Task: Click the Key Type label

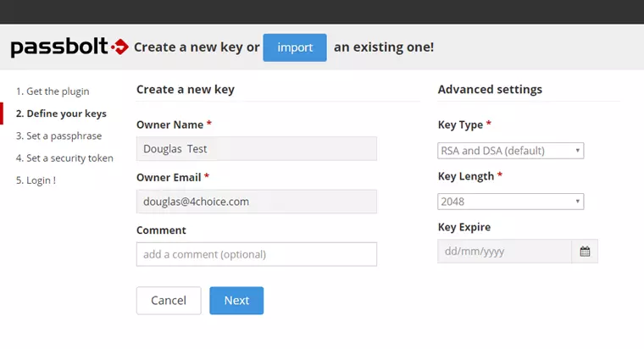Action: pos(460,125)
